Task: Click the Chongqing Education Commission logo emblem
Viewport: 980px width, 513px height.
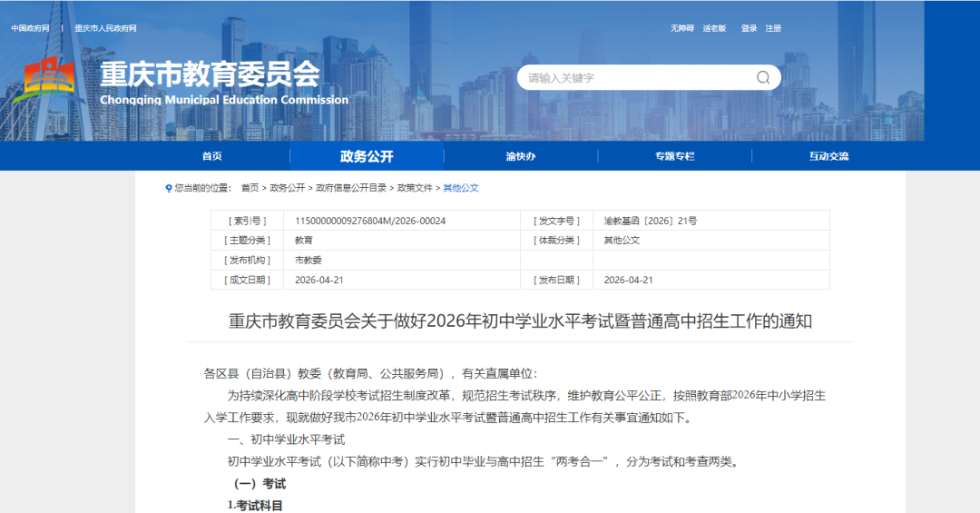Action: (x=50, y=82)
